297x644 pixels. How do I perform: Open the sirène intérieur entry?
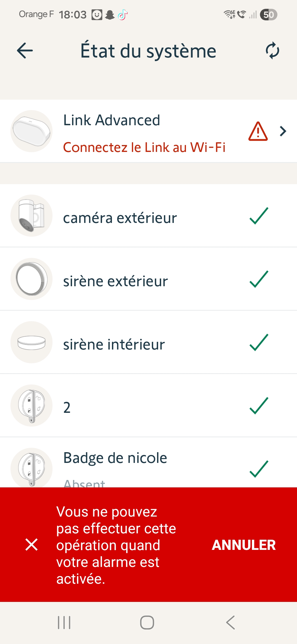[x=114, y=345]
